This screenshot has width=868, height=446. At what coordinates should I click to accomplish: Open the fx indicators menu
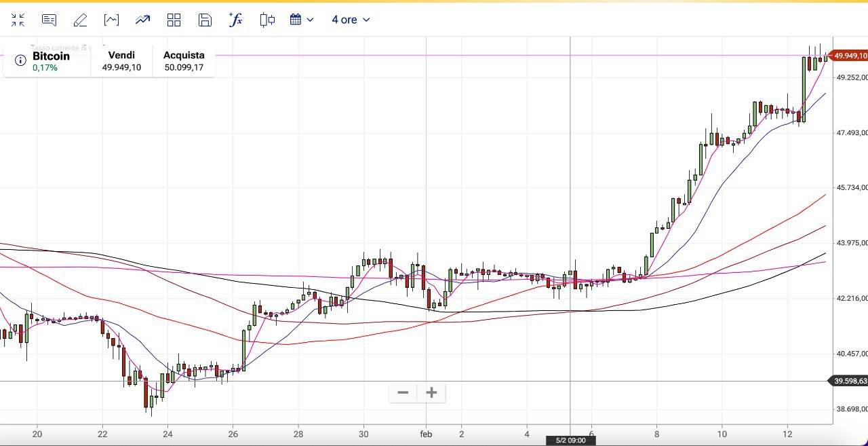(236, 20)
